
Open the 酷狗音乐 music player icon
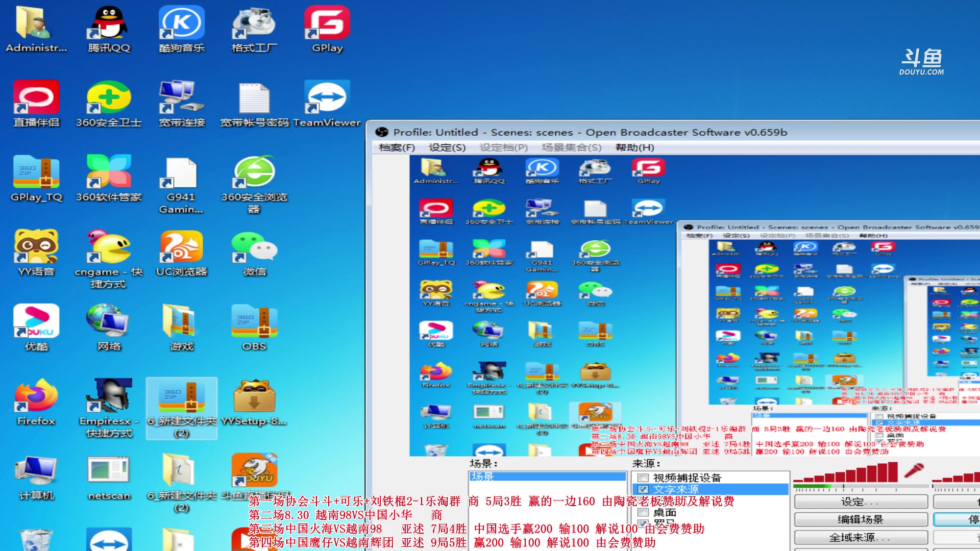click(x=182, y=30)
